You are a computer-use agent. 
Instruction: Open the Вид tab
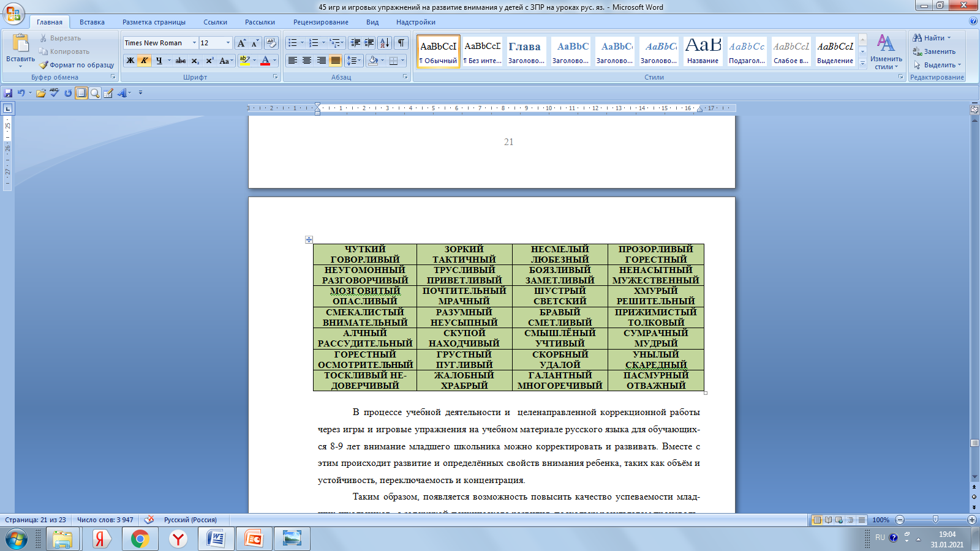coord(372,22)
